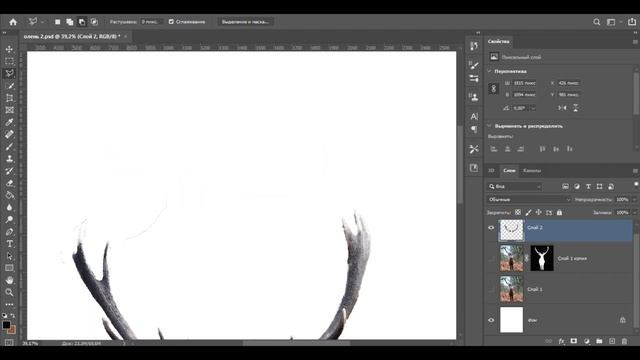Open the Home screen icon
The image size is (640, 360).
(x=13, y=22)
